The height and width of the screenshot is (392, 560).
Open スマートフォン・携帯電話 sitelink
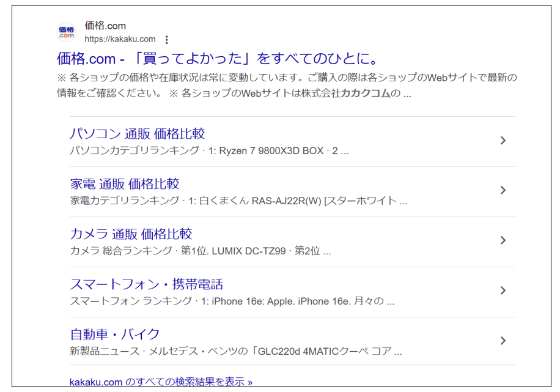[147, 284]
